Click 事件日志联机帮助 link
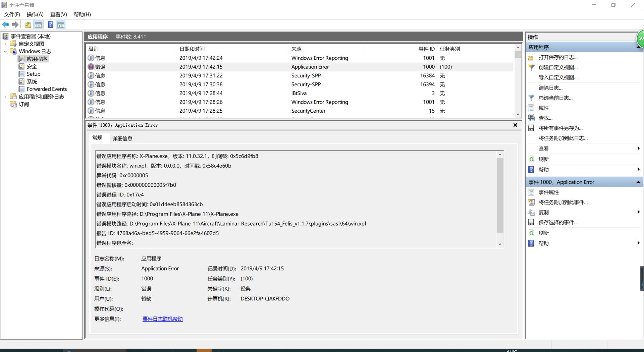The height and width of the screenshot is (352, 644). (x=162, y=319)
